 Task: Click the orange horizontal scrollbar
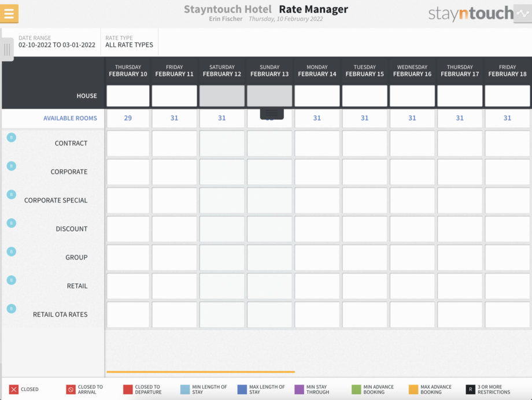pos(201,372)
